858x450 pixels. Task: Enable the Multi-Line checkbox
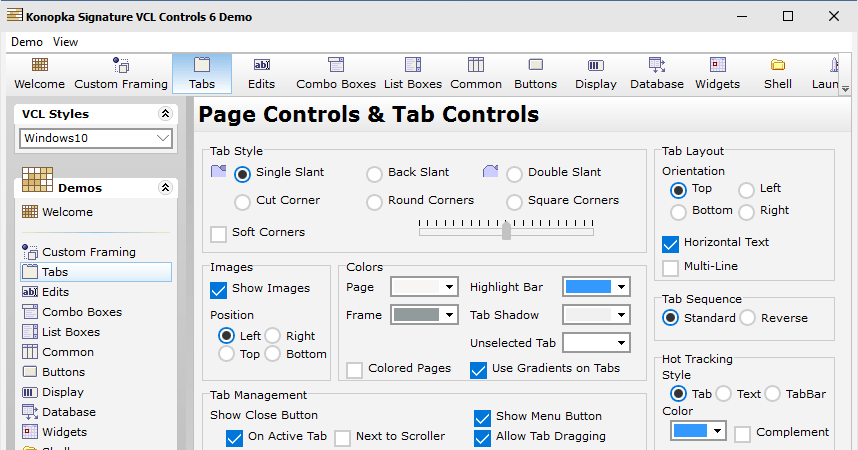point(670,268)
